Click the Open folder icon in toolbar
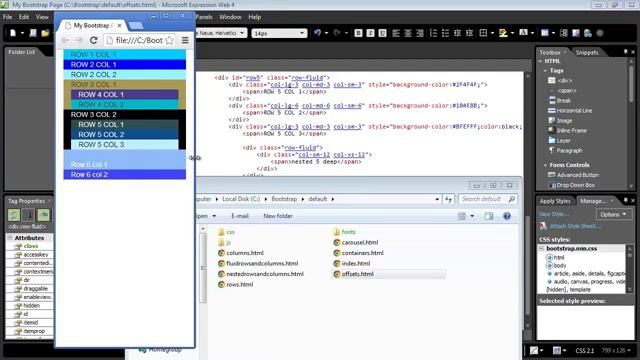 [45, 33]
